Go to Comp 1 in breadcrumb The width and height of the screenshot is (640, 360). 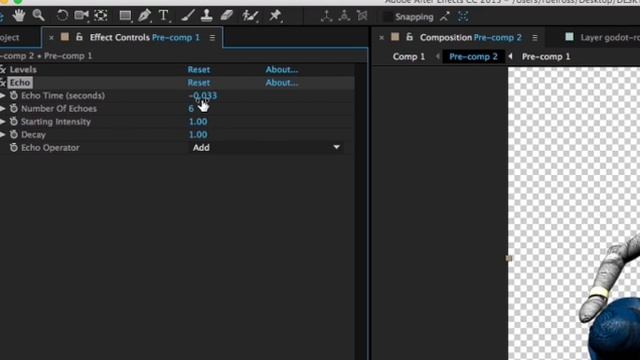(x=409, y=56)
